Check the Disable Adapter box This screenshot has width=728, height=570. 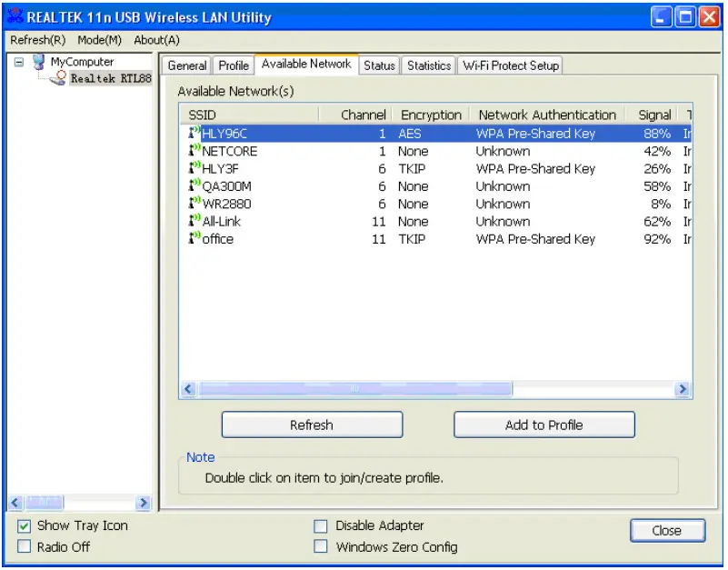click(x=321, y=525)
